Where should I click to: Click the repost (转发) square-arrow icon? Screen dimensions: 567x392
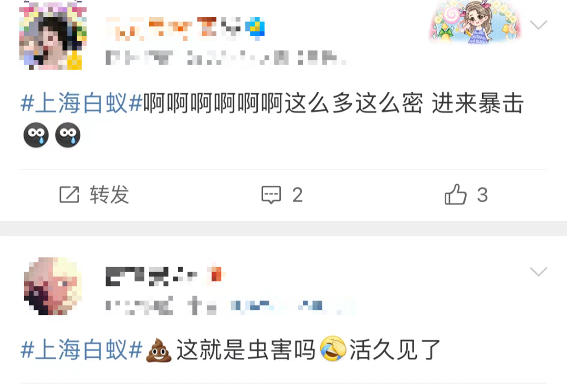point(69,195)
